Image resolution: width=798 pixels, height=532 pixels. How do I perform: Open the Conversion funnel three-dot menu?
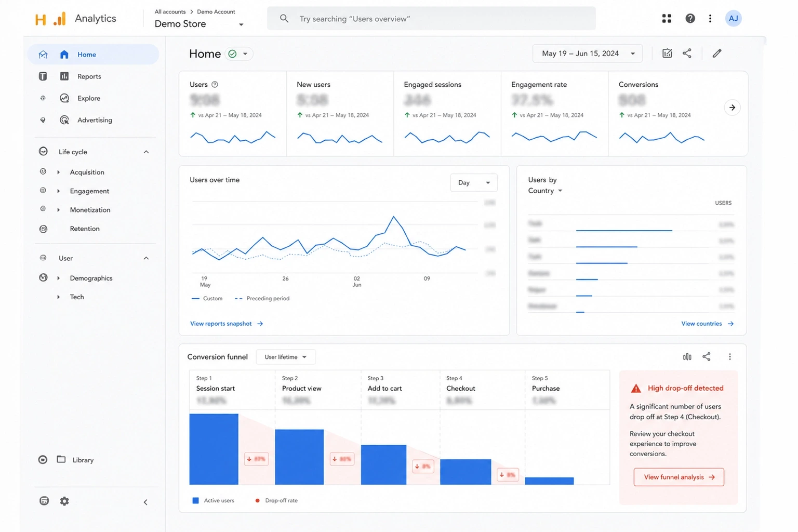point(730,357)
